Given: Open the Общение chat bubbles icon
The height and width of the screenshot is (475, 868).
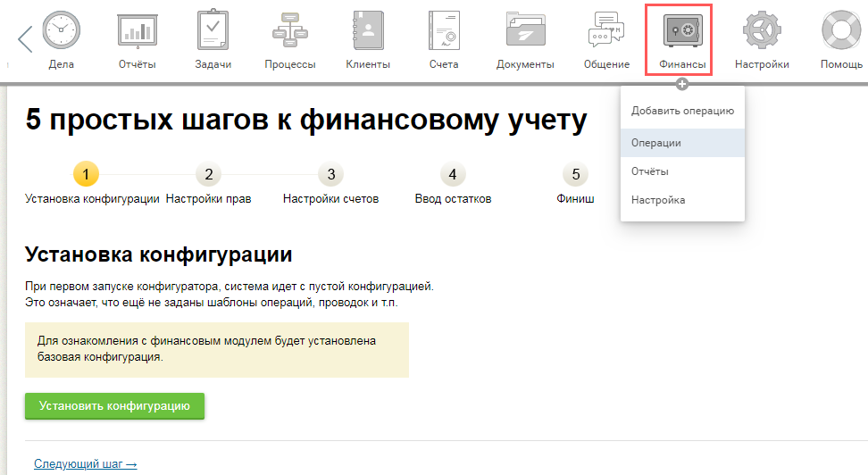Looking at the screenshot, I should tap(606, 29).
